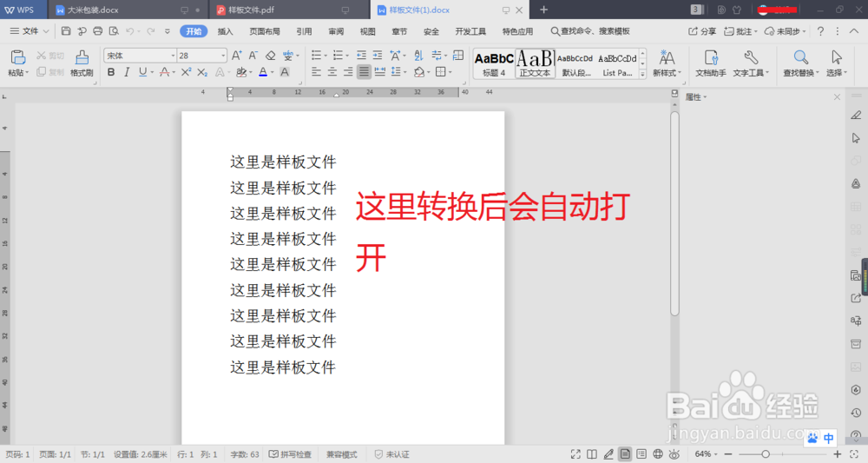The height and width of the screenshot is (463, 868).
Task: Switch to the 视图 (View) tab
Action: [367, 31]
